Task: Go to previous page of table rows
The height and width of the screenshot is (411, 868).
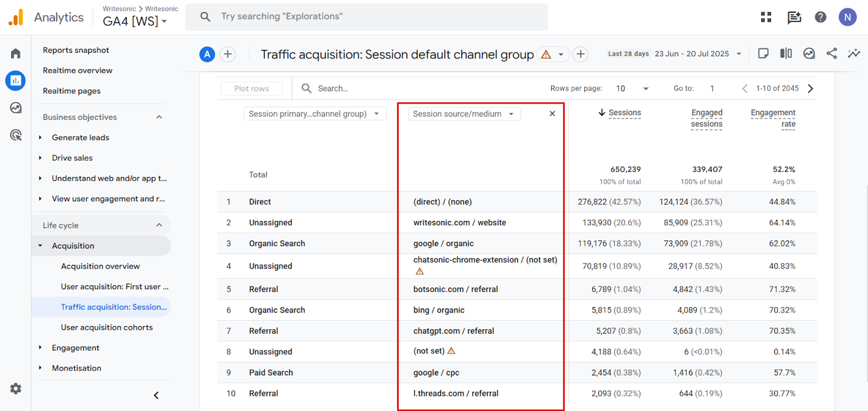Action: tap(745, 89)
